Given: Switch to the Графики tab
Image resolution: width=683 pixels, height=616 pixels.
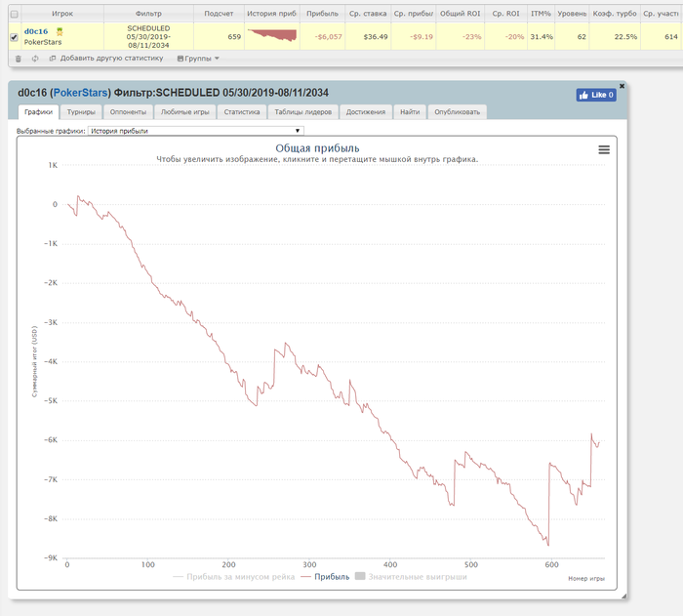Looking at the screenshot, I should 38,112.
